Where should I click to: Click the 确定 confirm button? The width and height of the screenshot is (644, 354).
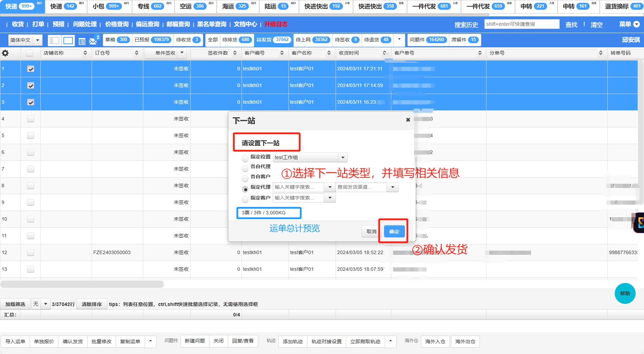point(394,231)
